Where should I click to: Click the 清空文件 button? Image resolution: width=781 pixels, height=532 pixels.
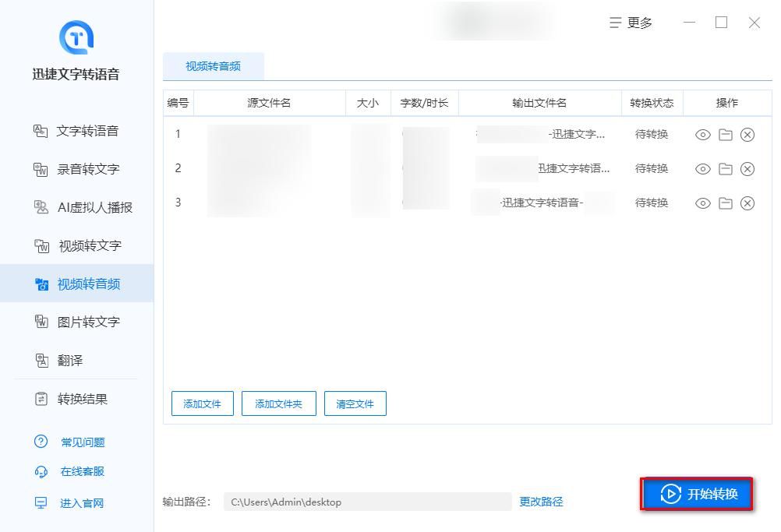click(x=355, y=403)
